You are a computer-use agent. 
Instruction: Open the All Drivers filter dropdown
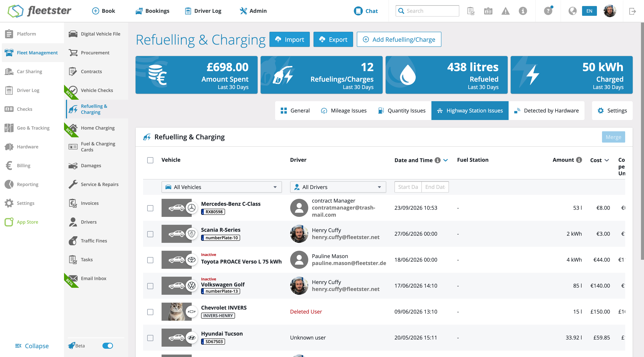(338, 187)
